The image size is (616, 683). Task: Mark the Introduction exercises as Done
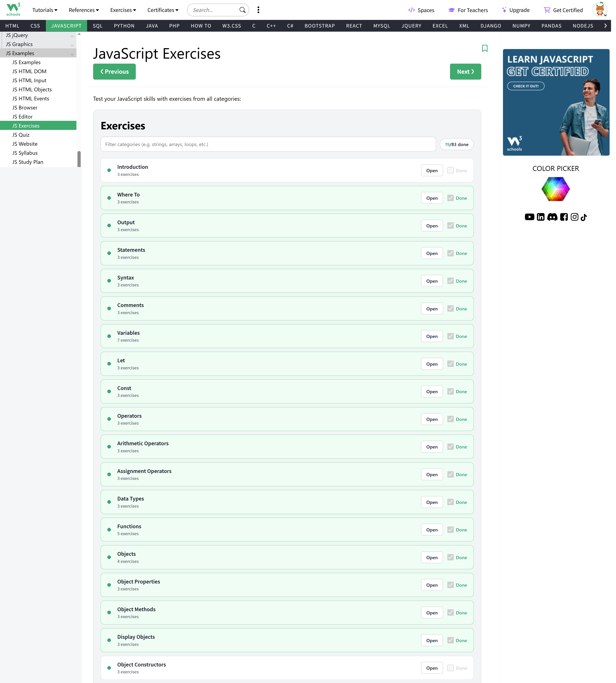[451, 170]
